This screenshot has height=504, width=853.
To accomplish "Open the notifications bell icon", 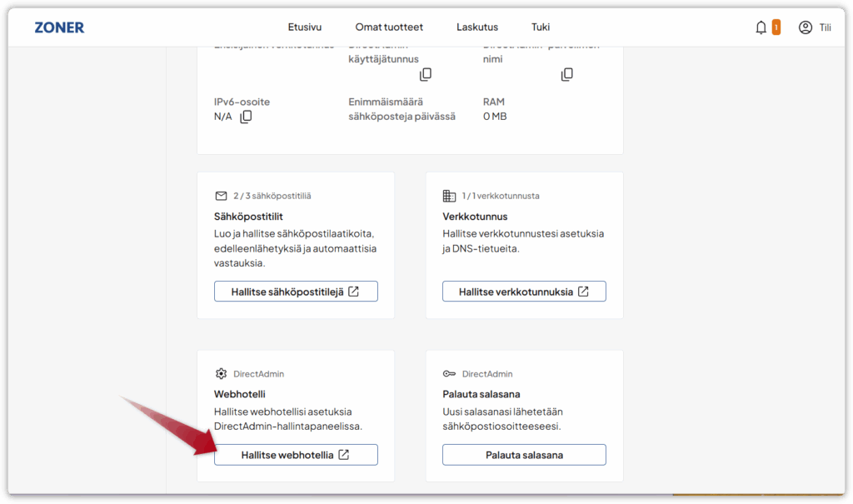I will tap(761, 27).
